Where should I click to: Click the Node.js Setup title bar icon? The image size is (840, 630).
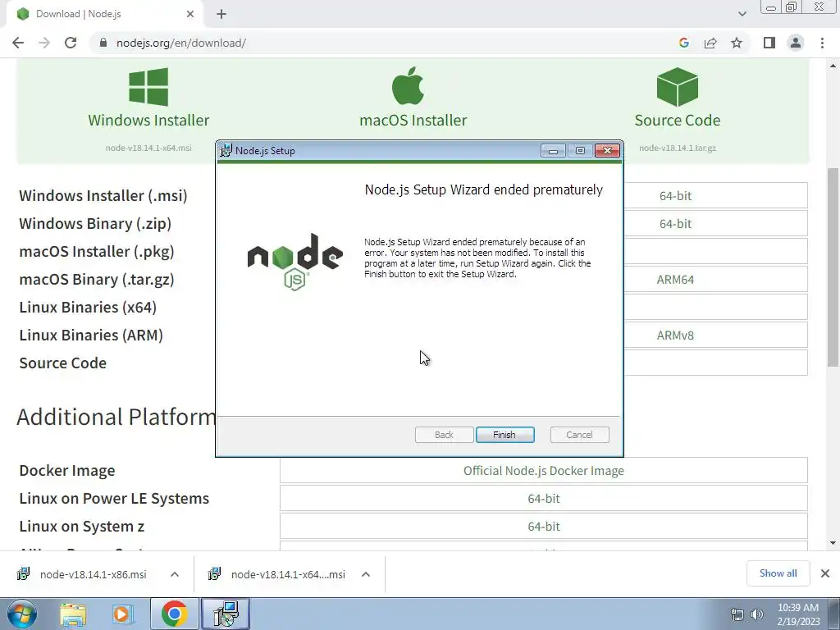point(226,151)
